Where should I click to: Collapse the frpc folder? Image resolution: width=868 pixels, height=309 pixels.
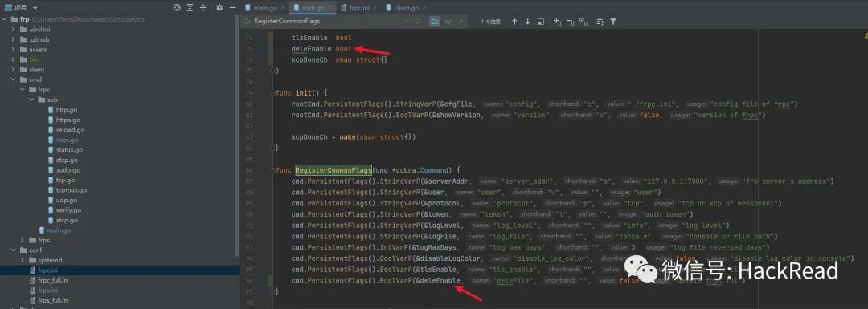pos(23,90)
